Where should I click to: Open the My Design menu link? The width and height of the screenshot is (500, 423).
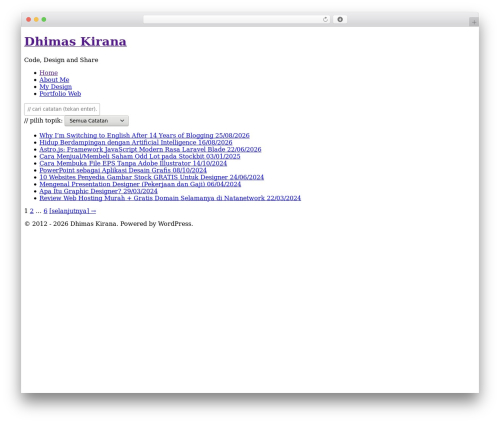pos(56,87)
